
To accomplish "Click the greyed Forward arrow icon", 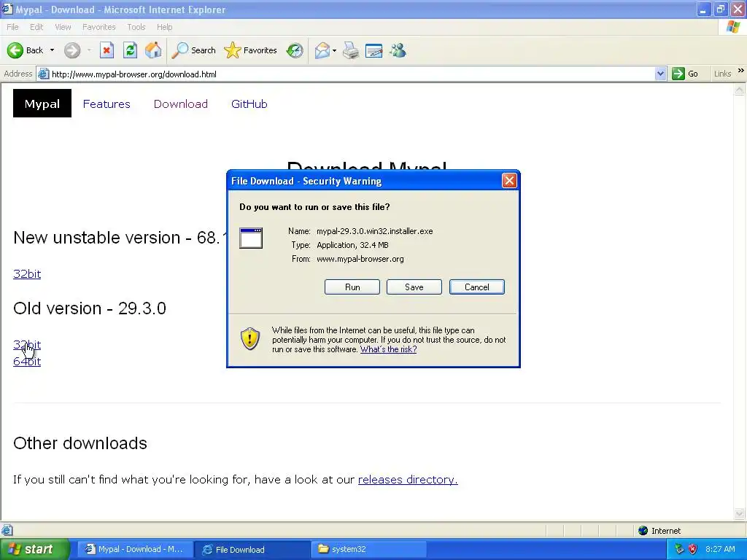I will [x=72, y=50].
